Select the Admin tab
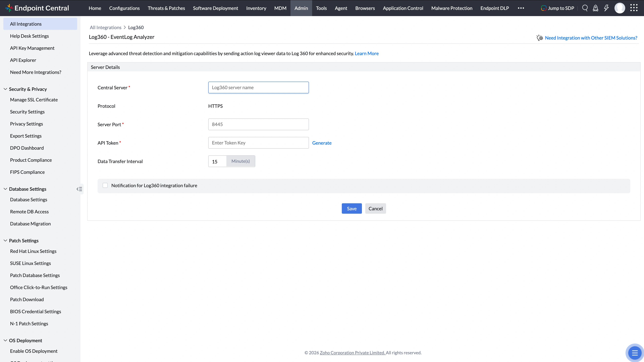The image size is (644, 362). 301,8
